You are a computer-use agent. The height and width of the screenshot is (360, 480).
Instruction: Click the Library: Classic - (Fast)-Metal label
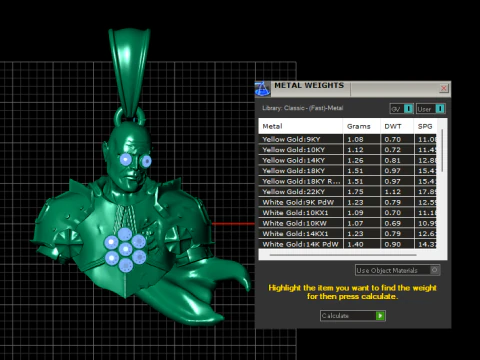pos(303,108)
